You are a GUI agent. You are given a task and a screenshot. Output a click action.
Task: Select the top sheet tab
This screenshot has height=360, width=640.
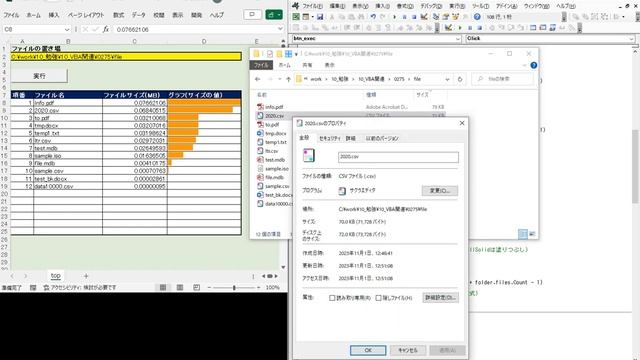[x=56, y=276]
